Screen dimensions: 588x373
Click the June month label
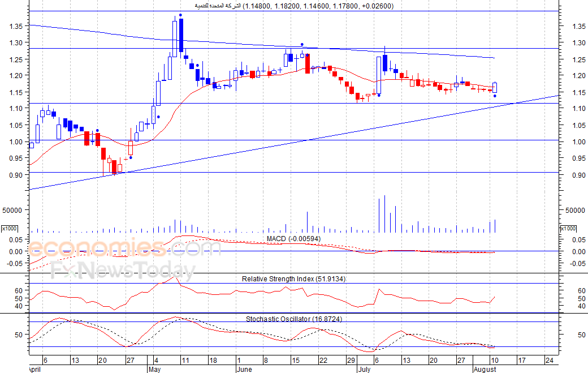click(x=244, y=369)
